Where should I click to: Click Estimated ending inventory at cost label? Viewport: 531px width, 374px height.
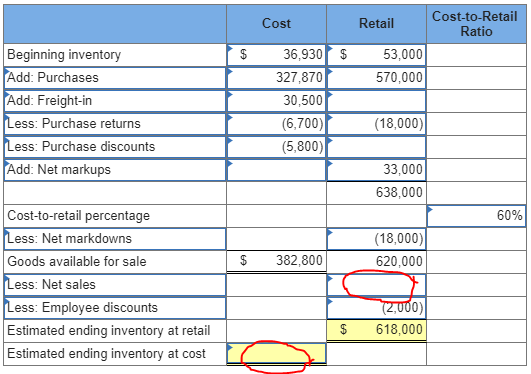point(106,354)
